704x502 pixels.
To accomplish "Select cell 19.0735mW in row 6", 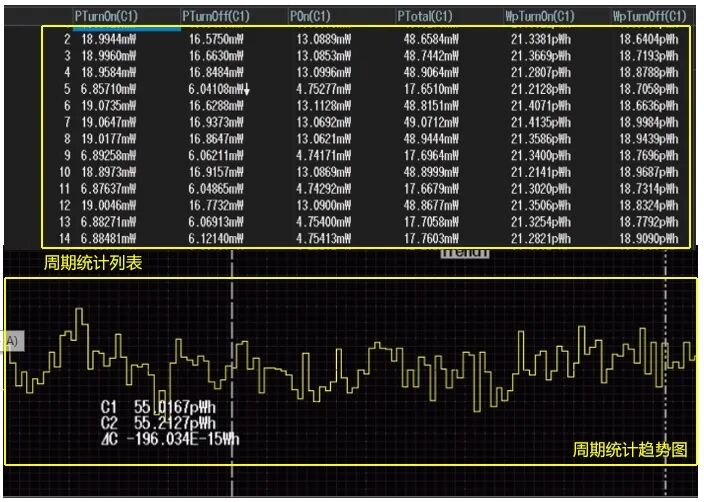I will click(x=109, y=106).
